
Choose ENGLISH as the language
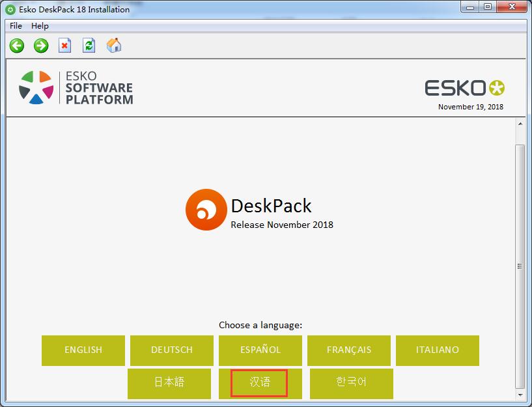pyautogui.click(x=83, y=350)
